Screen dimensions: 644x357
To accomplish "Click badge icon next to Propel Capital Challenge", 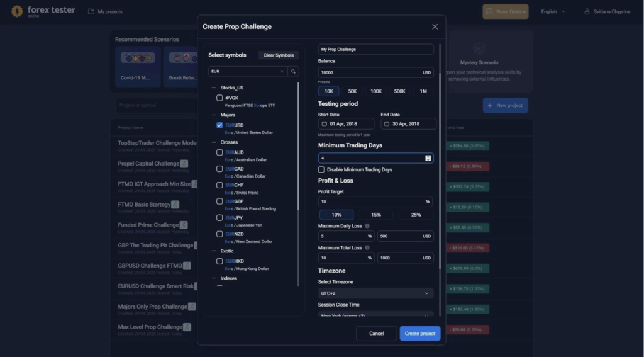I will [x=184, y=164].
